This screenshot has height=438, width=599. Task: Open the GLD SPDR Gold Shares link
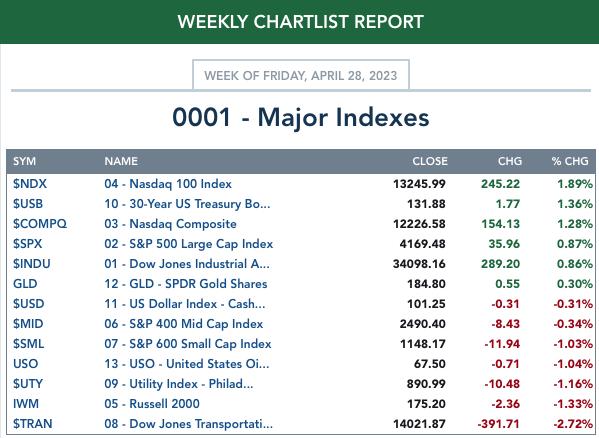186,284
